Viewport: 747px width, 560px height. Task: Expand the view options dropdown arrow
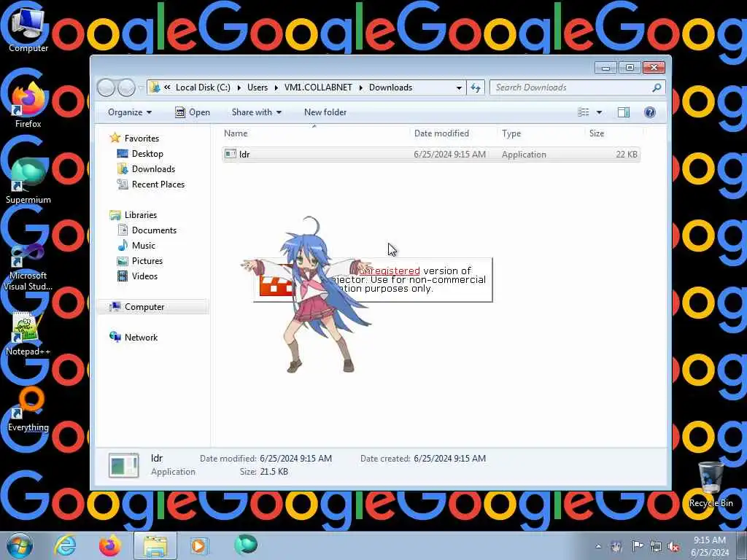coord(600,112)
